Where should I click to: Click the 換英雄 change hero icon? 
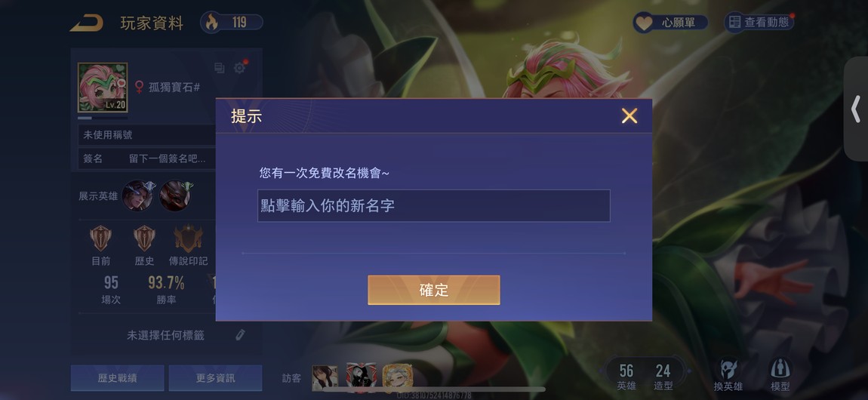[728, 375]
